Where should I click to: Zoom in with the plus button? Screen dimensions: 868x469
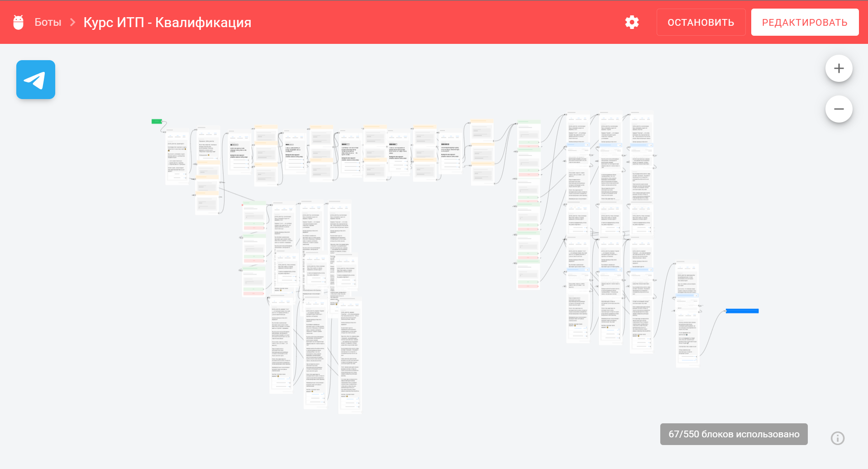coord(839,68)
